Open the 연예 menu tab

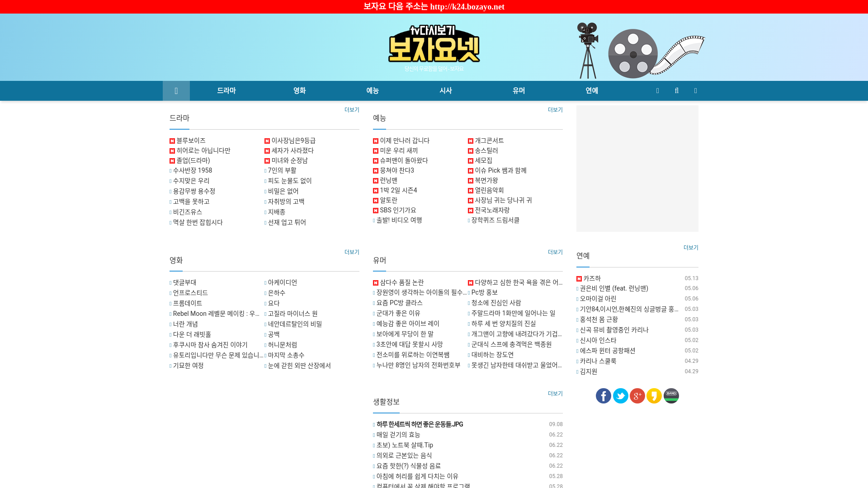(592, 91)
